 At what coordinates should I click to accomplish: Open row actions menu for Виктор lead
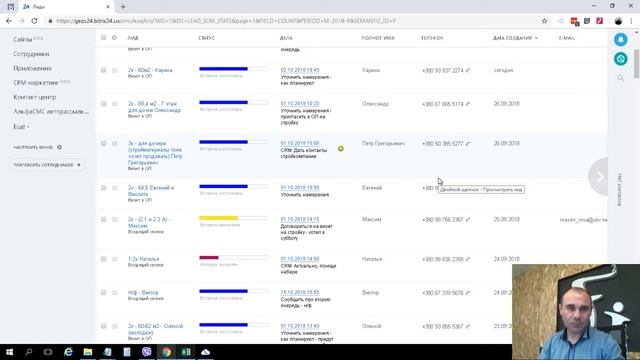[115, 293]
